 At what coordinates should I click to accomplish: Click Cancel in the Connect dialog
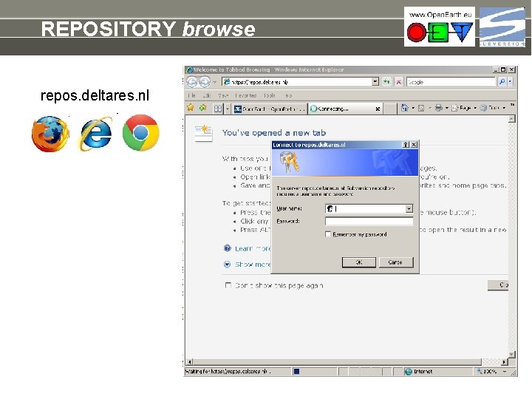(x=395, y=262)
